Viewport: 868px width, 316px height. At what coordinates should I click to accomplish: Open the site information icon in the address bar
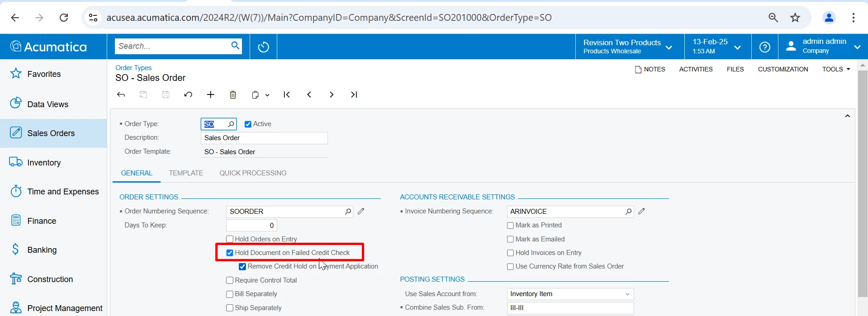point(93,18)
